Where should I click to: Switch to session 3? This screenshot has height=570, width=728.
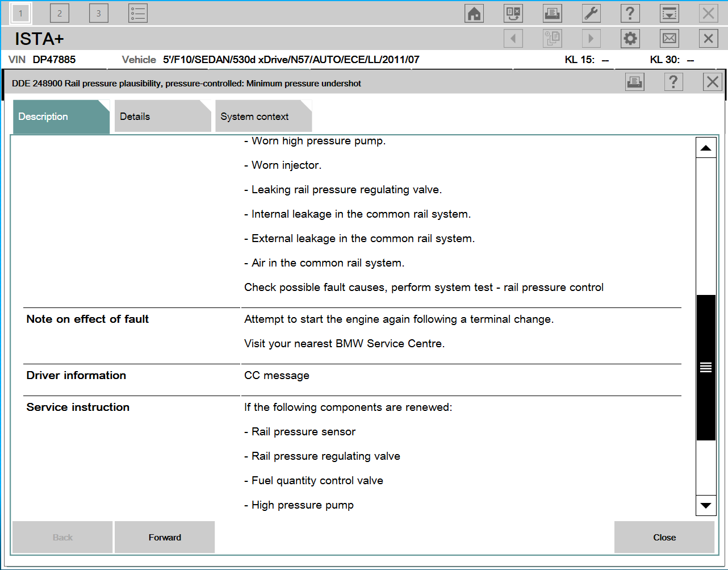tap(99, 13)
